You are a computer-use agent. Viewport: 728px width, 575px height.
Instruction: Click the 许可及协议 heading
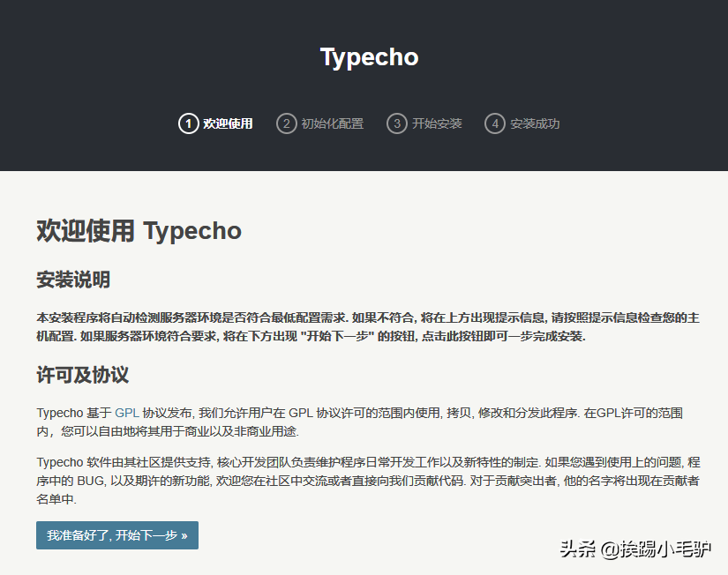point(82,375)
